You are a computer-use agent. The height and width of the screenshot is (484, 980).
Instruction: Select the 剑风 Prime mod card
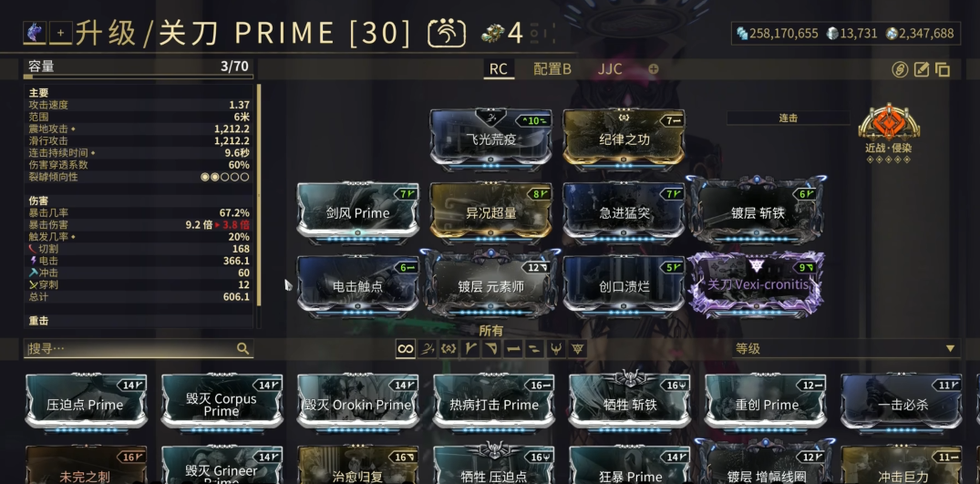click(358, 213)
